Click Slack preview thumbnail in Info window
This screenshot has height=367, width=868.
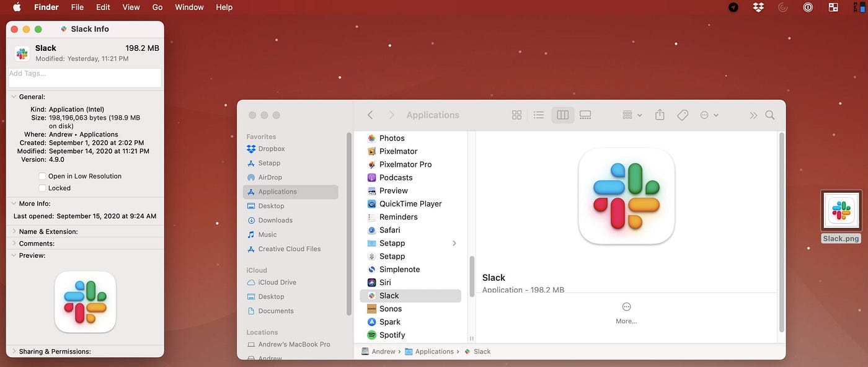tap(85, 301)
